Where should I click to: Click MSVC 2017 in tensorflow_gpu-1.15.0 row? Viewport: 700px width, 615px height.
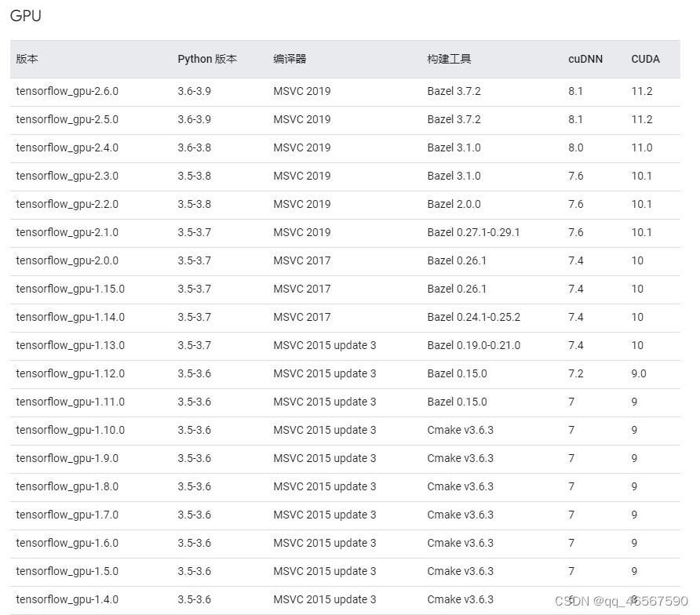pyautogui.click(x=302, y=289)
